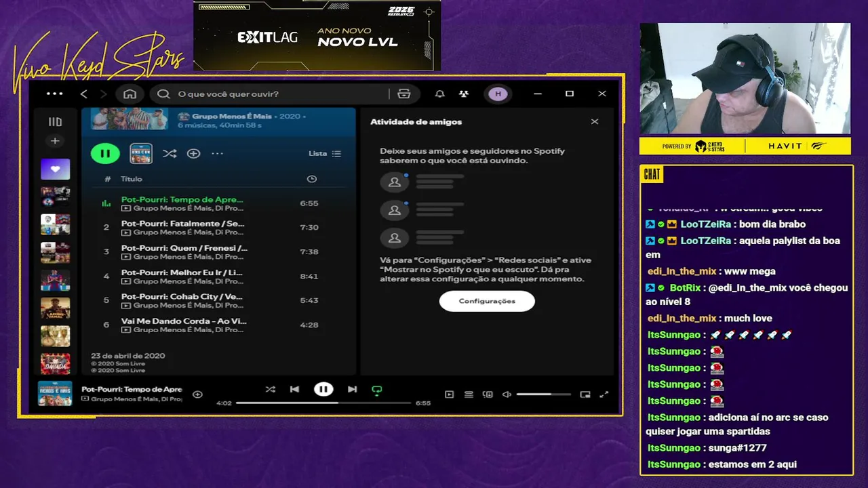The height and width of the screenshot is (488, 868).
Task: Click the duration '4:28' of track 6
Action: [x=309, y=325]
